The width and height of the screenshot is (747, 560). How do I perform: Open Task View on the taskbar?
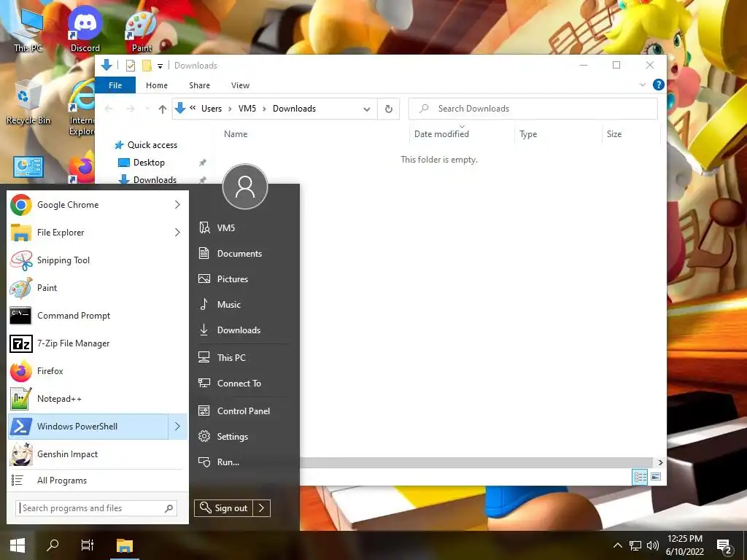coord(88,545)
